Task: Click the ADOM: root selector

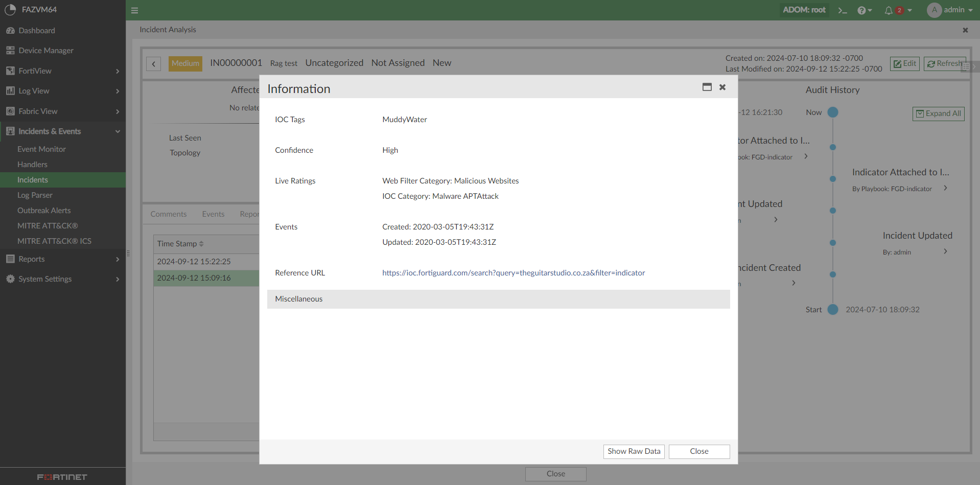Action: [x=804, y=10]
